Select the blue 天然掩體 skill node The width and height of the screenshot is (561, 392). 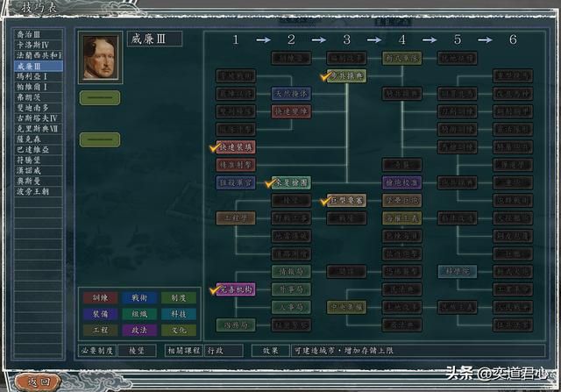coord(291,94)
